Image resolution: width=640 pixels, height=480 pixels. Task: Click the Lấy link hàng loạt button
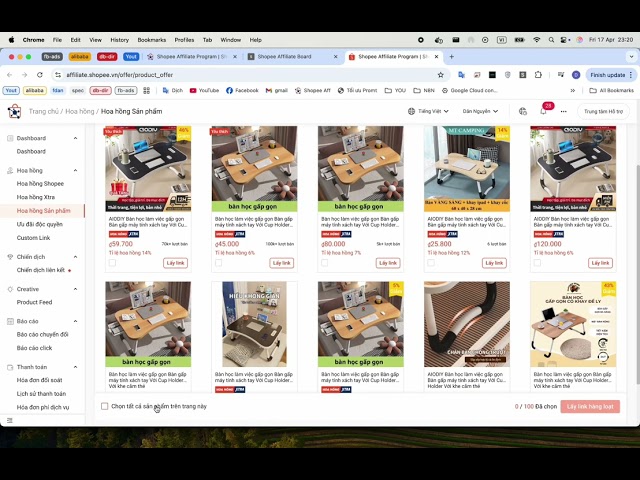(590, 407)
